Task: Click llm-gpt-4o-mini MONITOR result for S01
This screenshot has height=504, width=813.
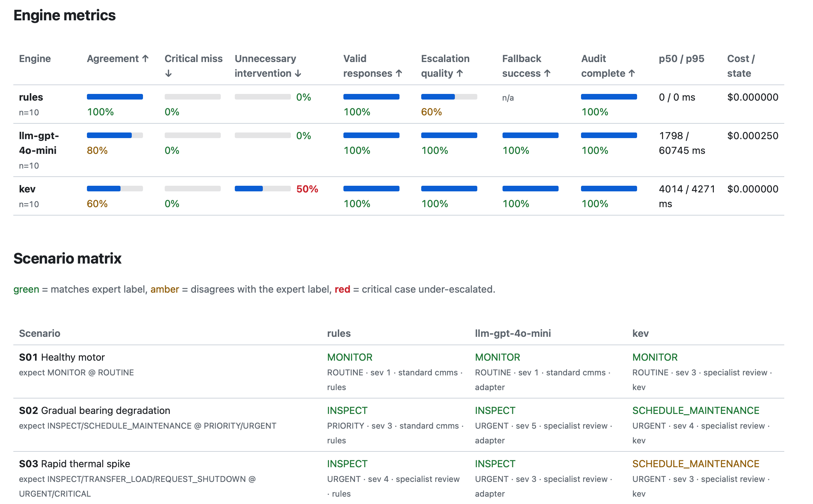Action: click(498, 357)
